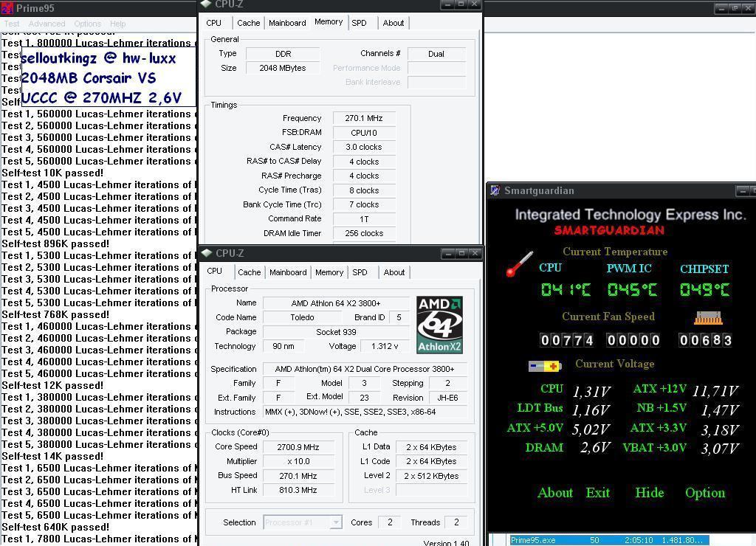The height and width of the screenshot is (546, 756).
Task: Select Memory tab in upper CPU-Z window
Action: click(x=329, y=21)
